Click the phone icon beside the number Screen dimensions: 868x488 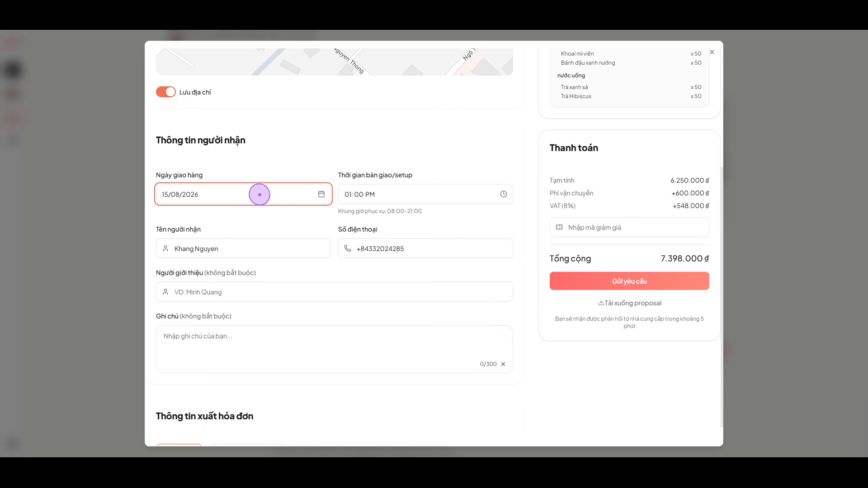[x=348, y=249]
